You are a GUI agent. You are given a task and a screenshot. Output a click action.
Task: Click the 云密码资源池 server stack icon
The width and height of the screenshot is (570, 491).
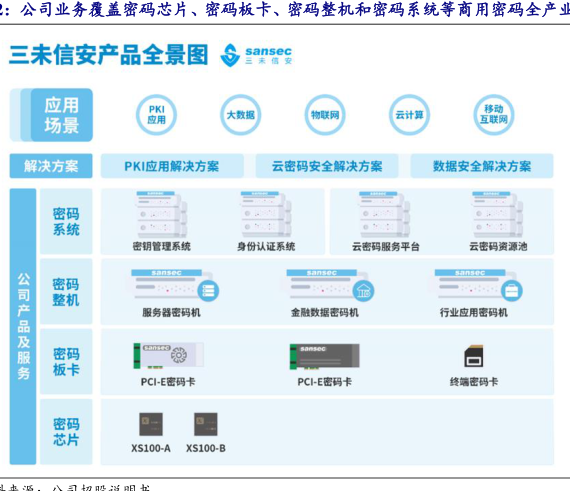tap(497, 214)
